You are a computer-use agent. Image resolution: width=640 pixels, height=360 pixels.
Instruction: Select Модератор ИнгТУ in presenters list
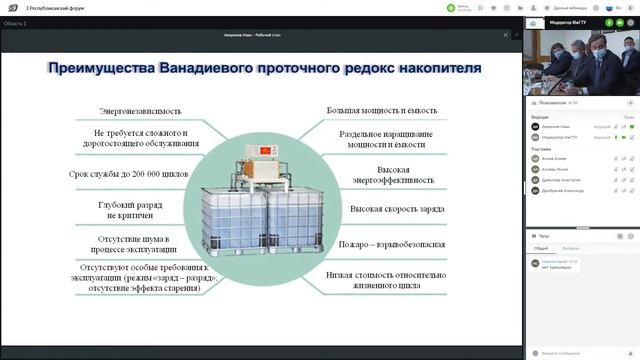click(559, 138)
